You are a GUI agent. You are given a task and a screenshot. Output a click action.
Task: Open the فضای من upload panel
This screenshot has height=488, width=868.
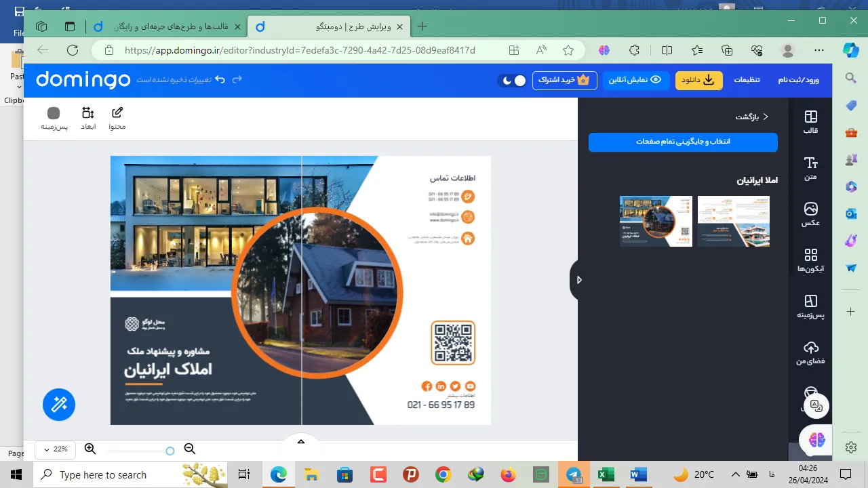coord(810,353)
